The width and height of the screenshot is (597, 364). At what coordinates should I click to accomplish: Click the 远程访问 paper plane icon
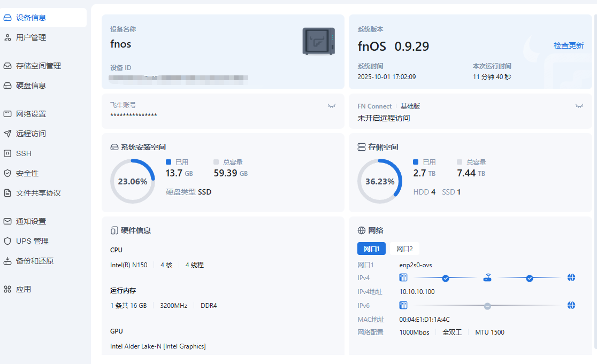click(x=7, y=134)
